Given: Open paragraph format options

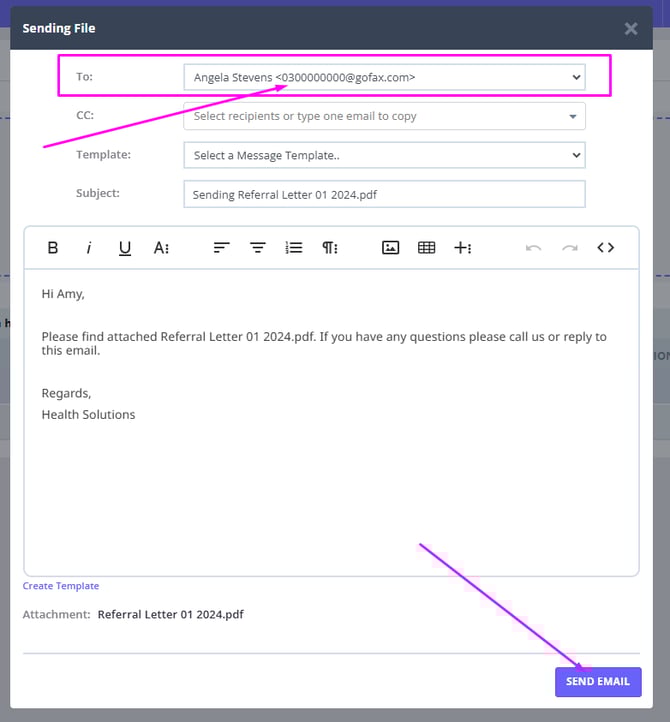Looking at the screenshot, I should 330,248.
